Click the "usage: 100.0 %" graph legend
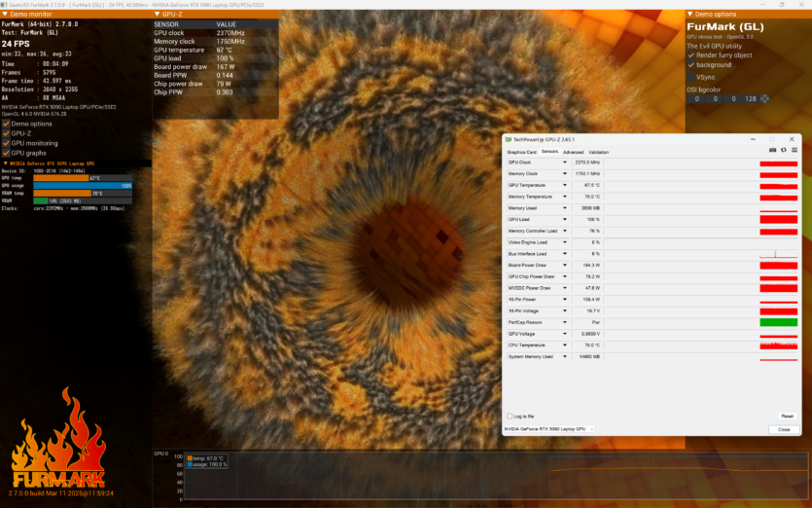The height and width of the screenshot is (508, 812). pos(207,464)
